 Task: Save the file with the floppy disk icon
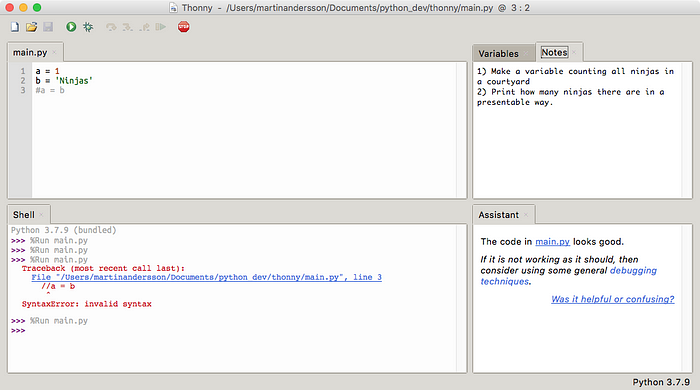click(48, 27)
